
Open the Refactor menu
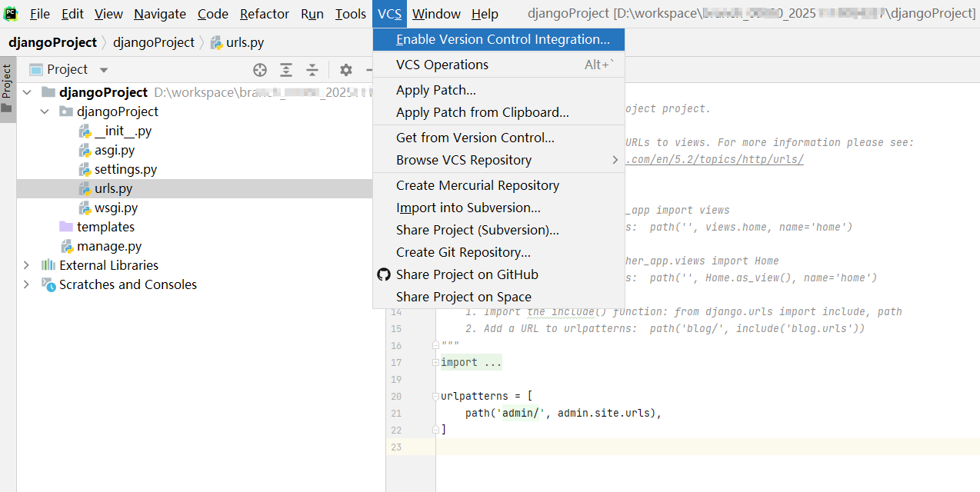(265, 14)
